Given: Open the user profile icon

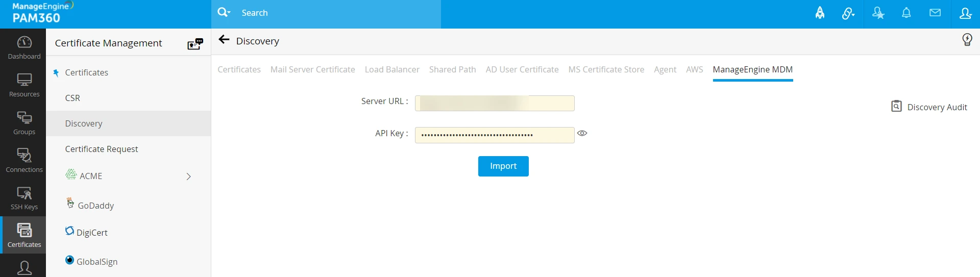Looking at the screenshot, I should (965, 13).
